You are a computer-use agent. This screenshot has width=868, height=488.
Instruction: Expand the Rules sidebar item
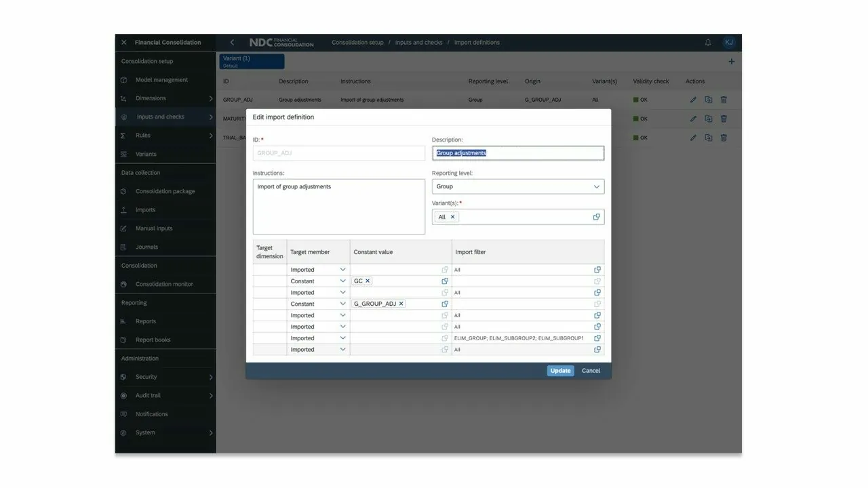(x=210, y=136)
